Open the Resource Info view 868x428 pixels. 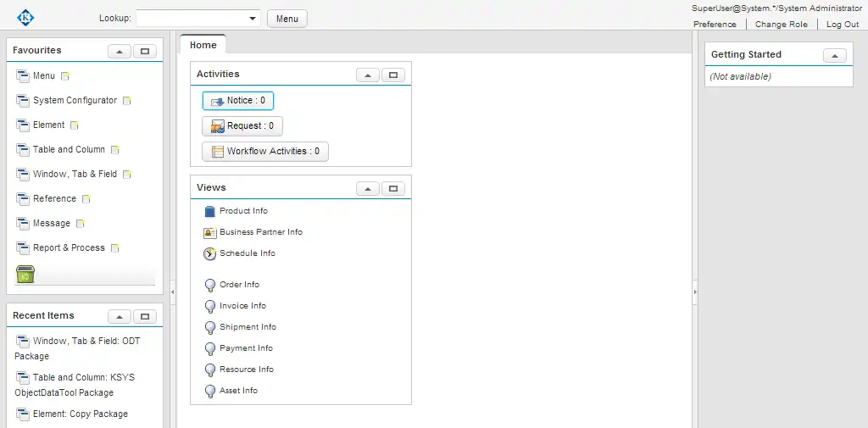pyautogui.click(x=247, y=370)
